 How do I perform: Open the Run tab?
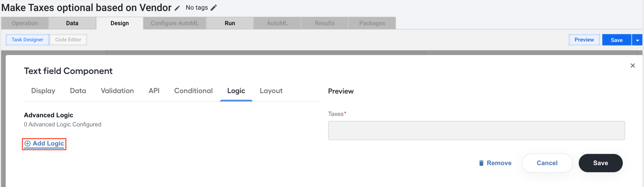pyautogui.click(x=230, y=23)
